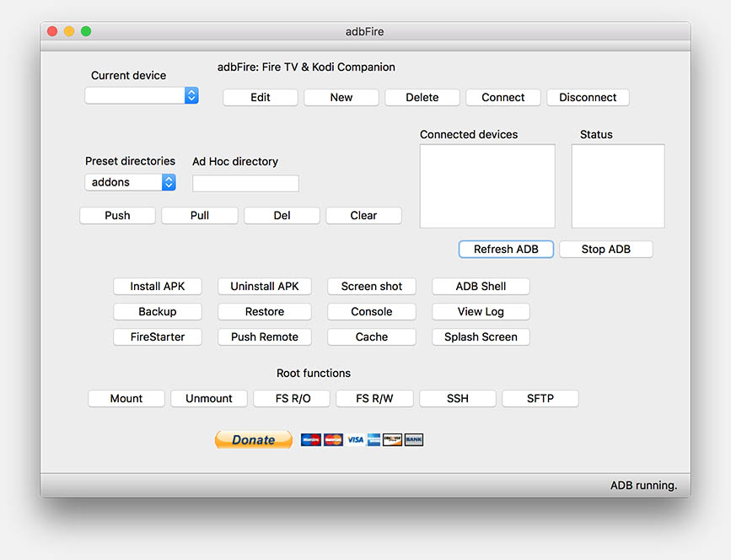Pull files from the device
This screenshot has width=731, height=560.
(x=200, y=215)
